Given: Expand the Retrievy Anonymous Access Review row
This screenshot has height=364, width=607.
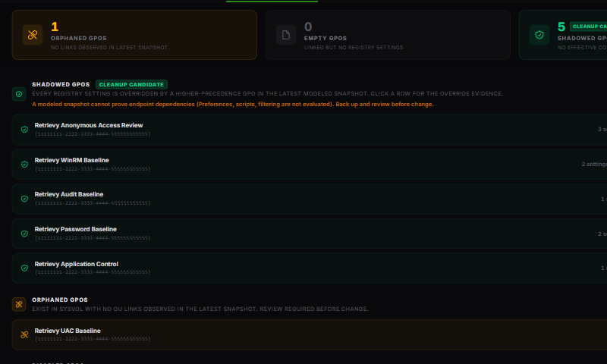Looking at the screenshot, I should pos(310,130).
